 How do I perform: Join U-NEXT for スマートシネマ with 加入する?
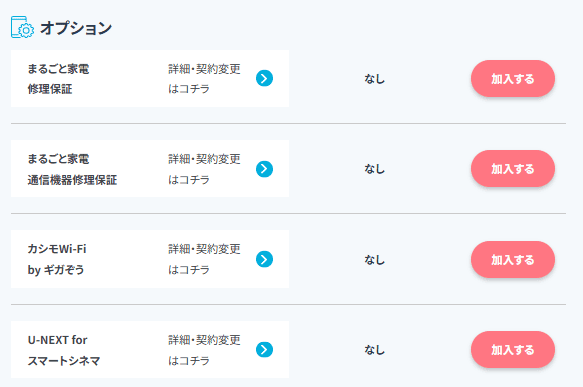coord(513,349)
